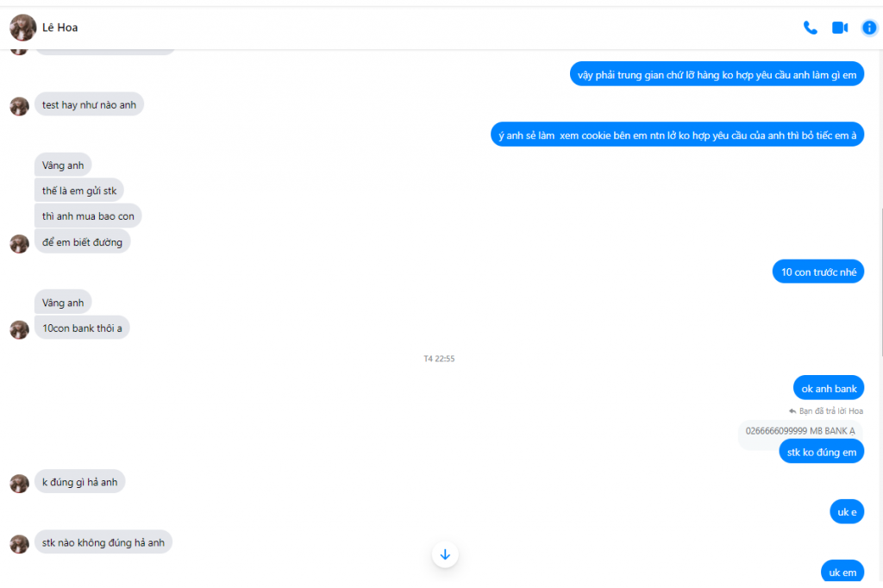Click the 'thế là em gửi stk' message
Image resolution: width=883 pixels, height=588 pixels.
click(x=78, y=191)
